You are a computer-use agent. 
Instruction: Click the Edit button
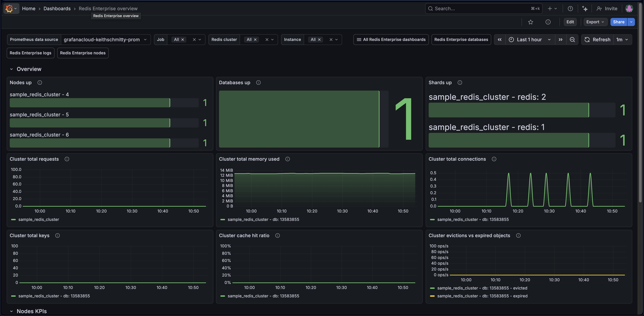point(570,22)
